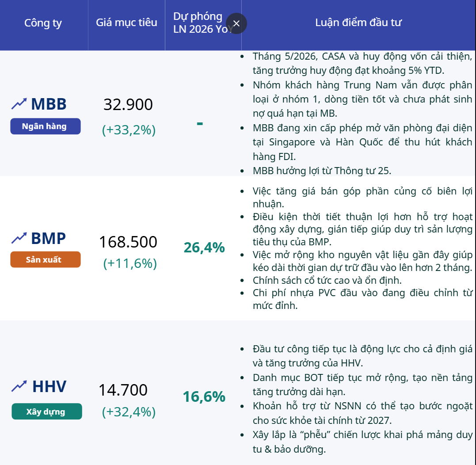
Task: Click the bullet Điều kiện thời tiết thuận lợi
Action: [362, 229]
